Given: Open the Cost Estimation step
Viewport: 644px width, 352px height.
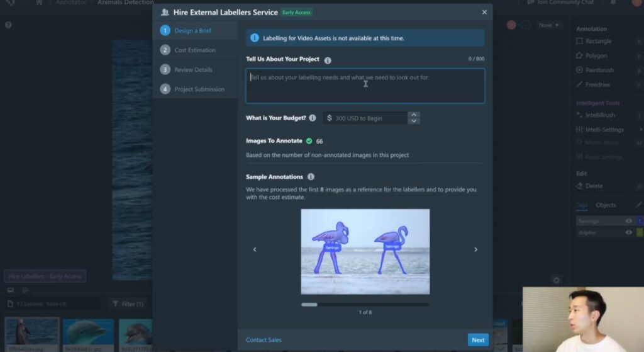Looking at the screenshot, I should click(195, 50).
